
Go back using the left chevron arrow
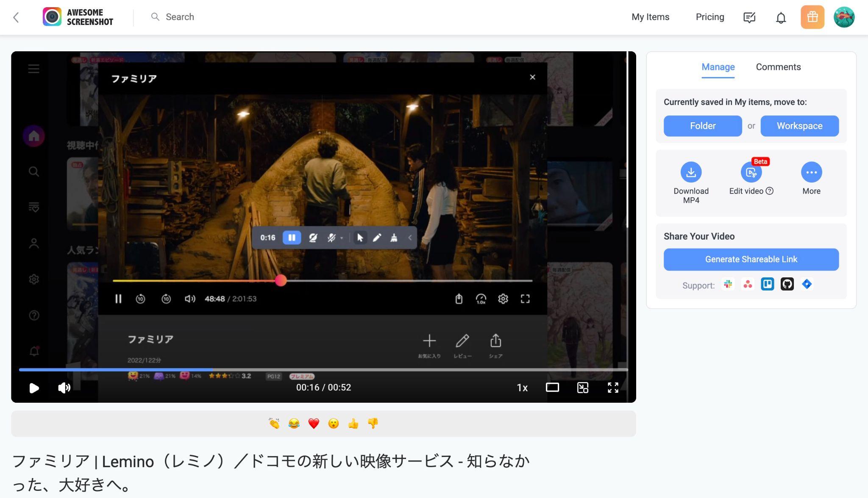pyautogui.click(x=16, y=17)
